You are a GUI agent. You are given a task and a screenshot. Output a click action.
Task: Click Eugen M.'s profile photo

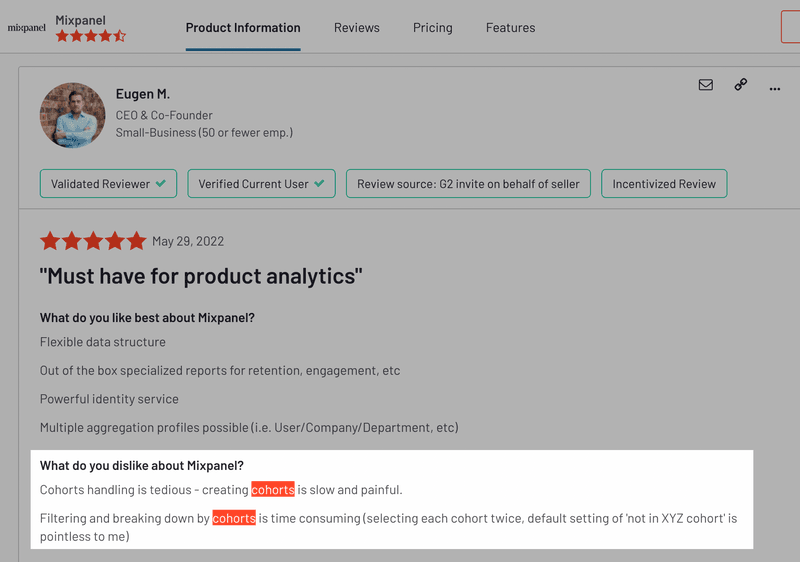pos(72,115)
